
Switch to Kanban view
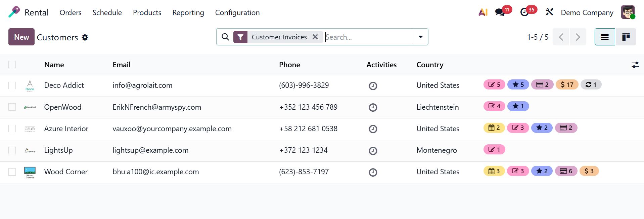626,37
